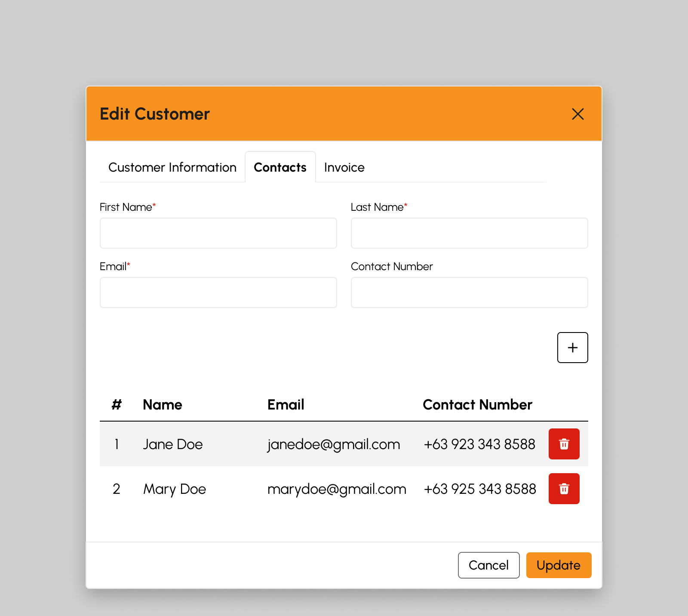The height and width of the screenshot is (616, 688).
Task: Switch to the Customer Information tab
Action: (172, 167)
